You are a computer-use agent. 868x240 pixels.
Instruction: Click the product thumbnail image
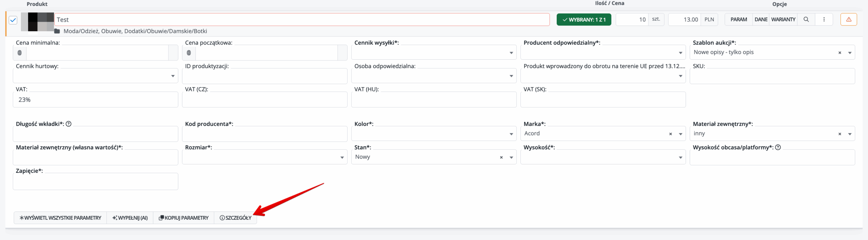(37, 22)
